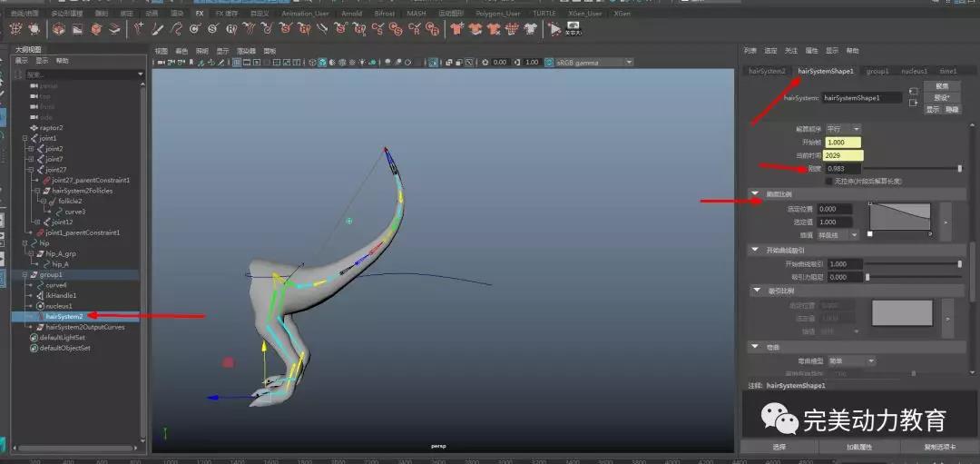Click the 3D fluid container shelf icon

(58, 29)
